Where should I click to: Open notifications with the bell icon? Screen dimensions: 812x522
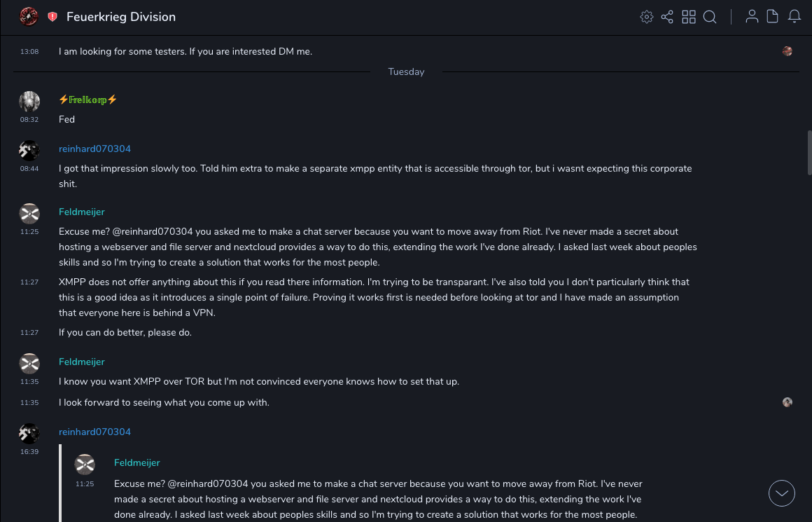[x=794, y=17]
